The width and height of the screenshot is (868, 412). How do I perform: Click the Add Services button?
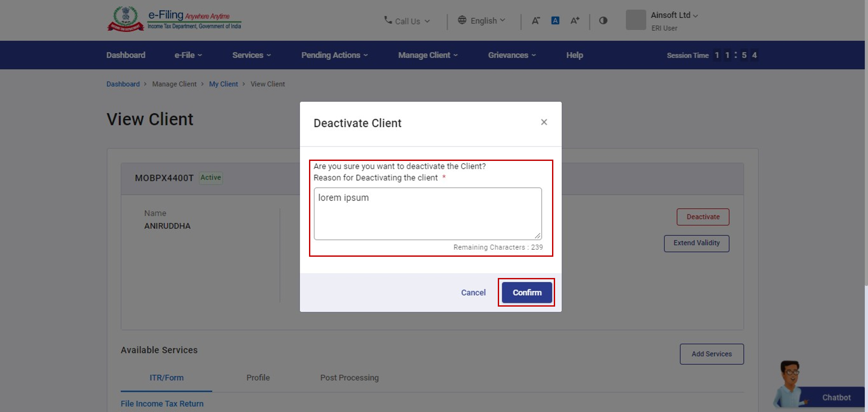711,354
